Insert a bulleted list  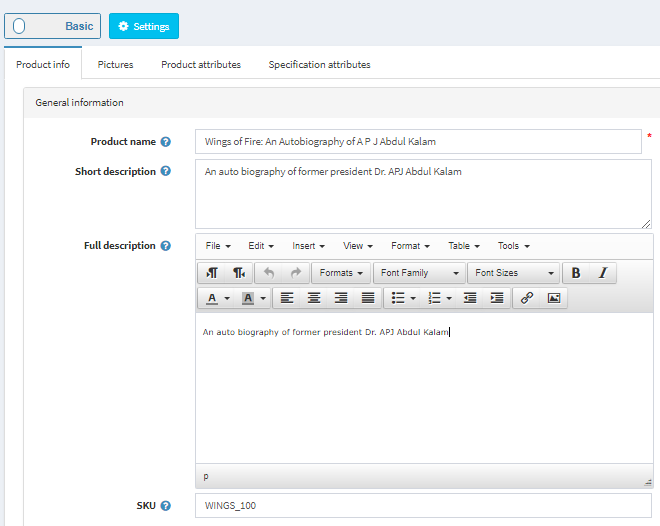[398, 298]
